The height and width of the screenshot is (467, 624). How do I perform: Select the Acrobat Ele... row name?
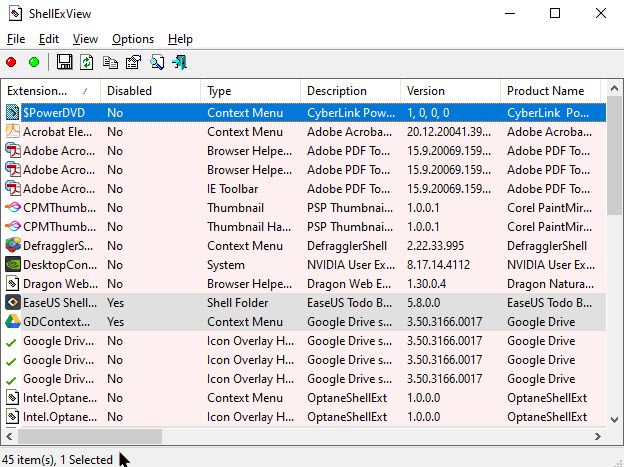(x=57, y=132)
